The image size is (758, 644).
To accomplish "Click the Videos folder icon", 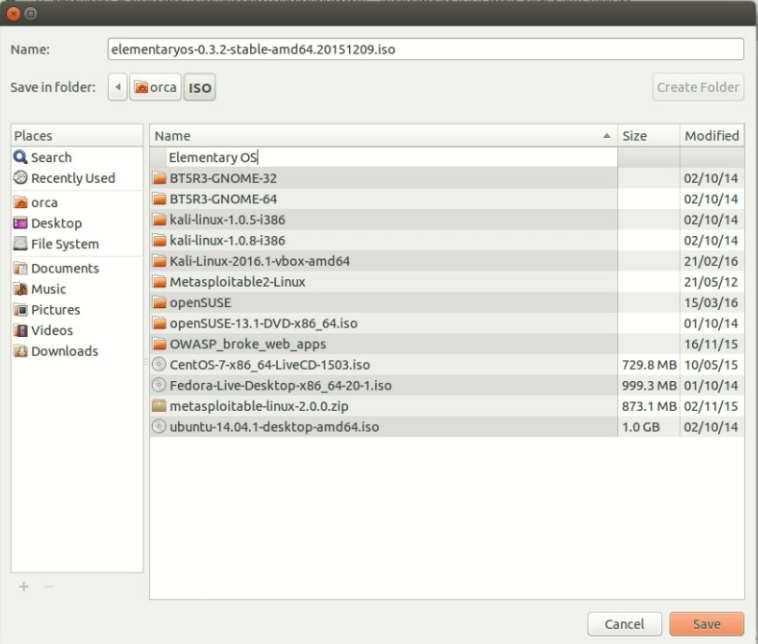I will tap(20, 331).
